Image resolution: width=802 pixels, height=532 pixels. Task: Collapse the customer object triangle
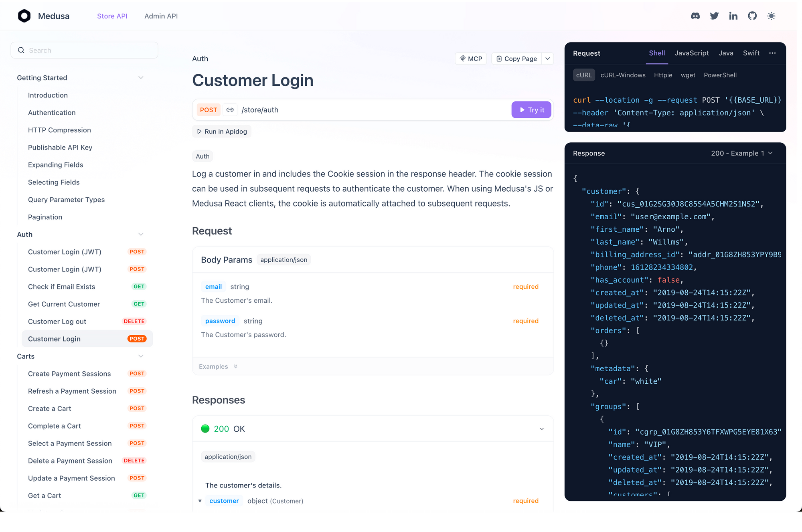point(200,501)
